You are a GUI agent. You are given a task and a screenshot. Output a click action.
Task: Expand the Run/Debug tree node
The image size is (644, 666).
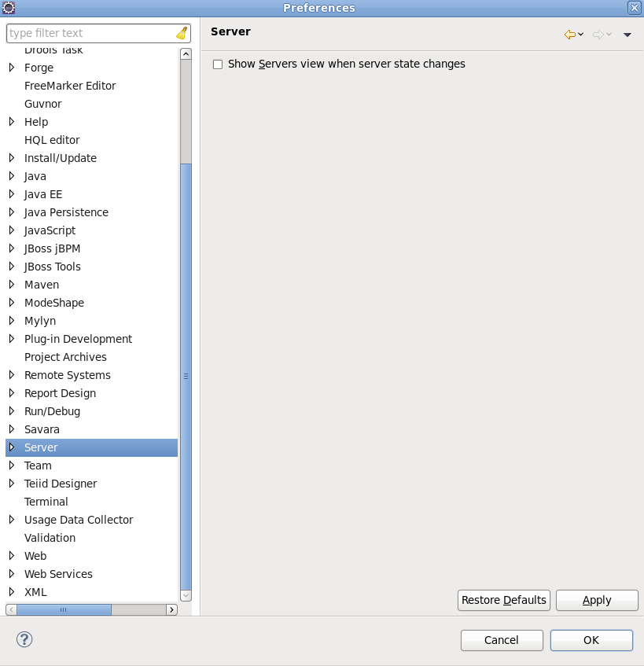(x=12, y=411)
